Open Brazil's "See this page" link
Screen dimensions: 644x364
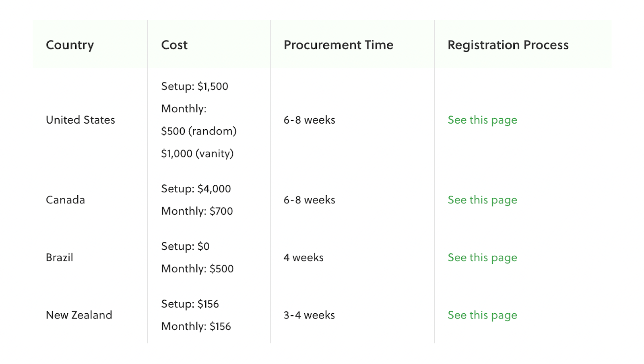point(482,258)
